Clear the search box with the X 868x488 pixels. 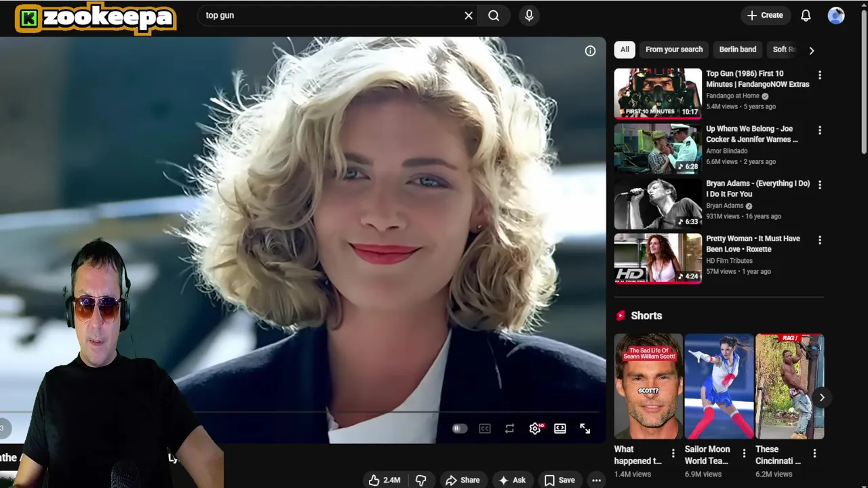coord(469,16)
